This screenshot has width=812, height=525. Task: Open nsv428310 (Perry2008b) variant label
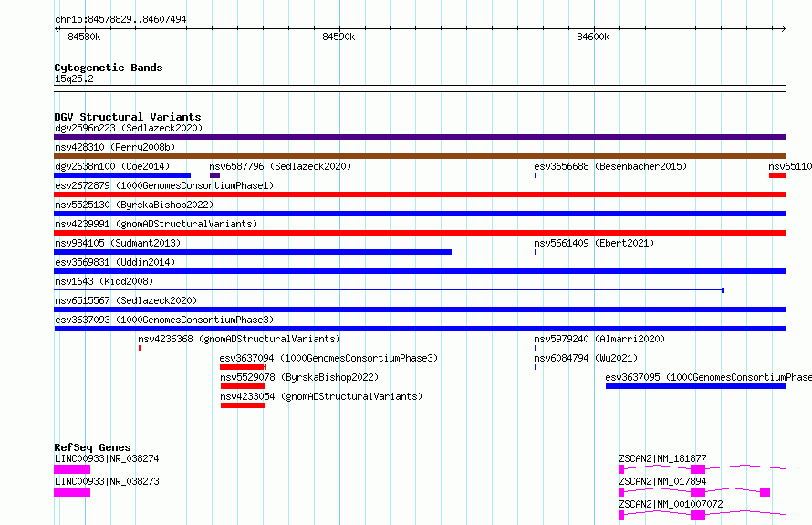(115, 147)
